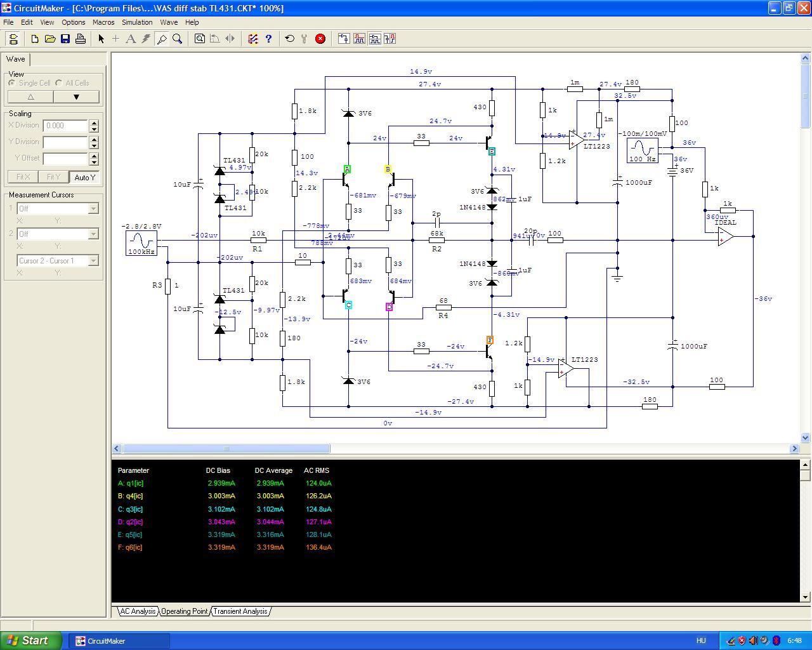Toggle the Auto Y button
The image size is (812, 650).
click(x=84, y=177)
